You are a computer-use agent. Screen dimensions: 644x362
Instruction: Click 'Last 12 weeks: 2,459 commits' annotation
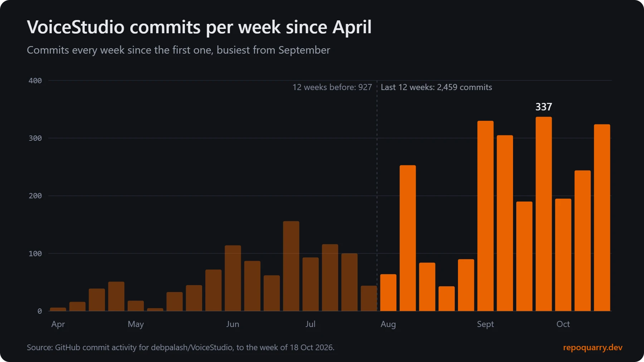[436, 87]
